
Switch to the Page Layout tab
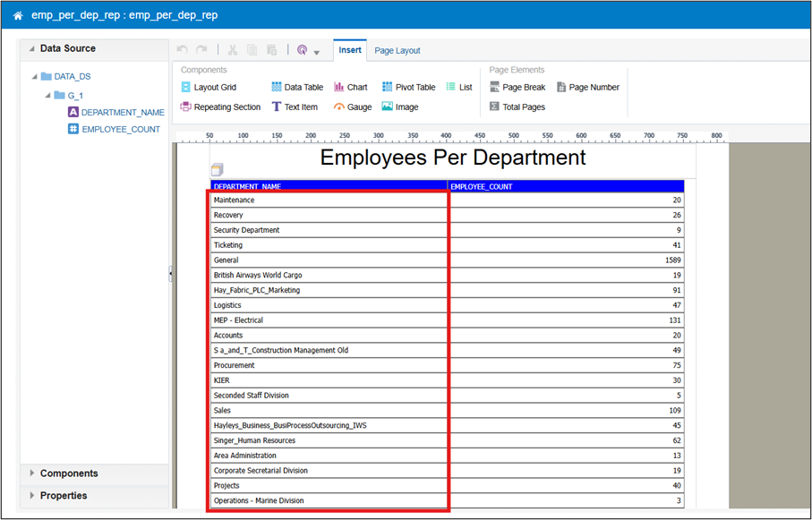click(397, 51)
